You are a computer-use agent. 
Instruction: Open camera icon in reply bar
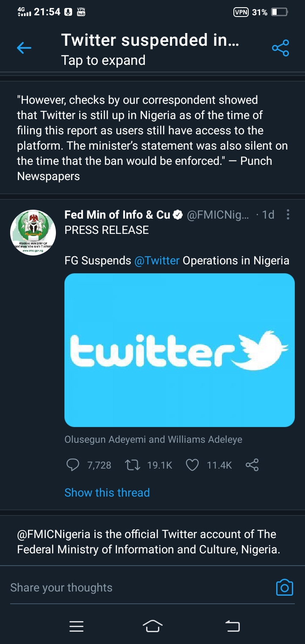coord(285,588)
